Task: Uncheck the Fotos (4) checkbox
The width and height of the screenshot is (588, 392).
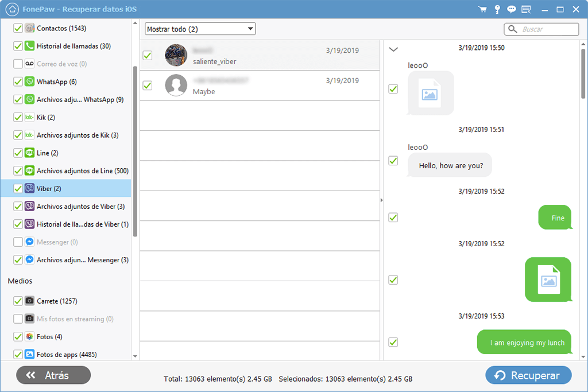Action: coord(18,336)
